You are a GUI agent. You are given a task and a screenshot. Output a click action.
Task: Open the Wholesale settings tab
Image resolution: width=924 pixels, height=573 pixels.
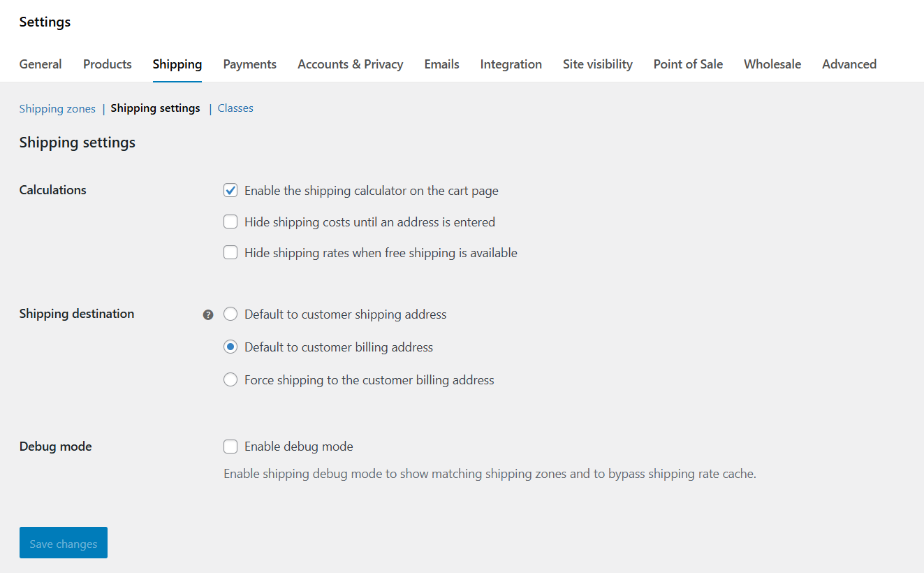click(x=772, y=64)
